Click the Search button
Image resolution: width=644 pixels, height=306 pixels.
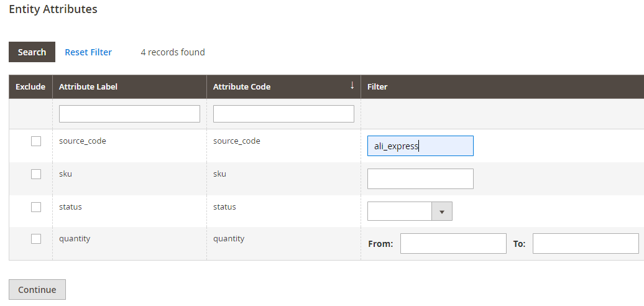point(32,52)
